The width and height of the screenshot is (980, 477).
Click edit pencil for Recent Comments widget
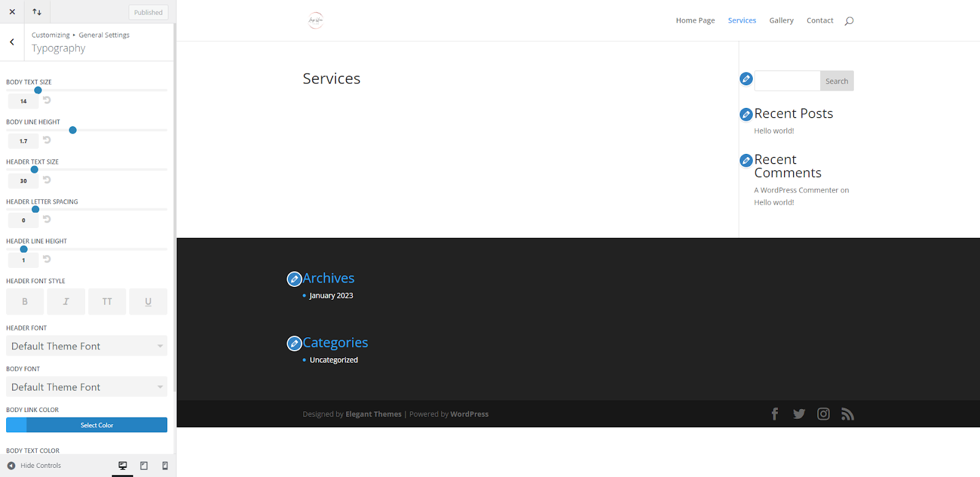tap(746, 160)
